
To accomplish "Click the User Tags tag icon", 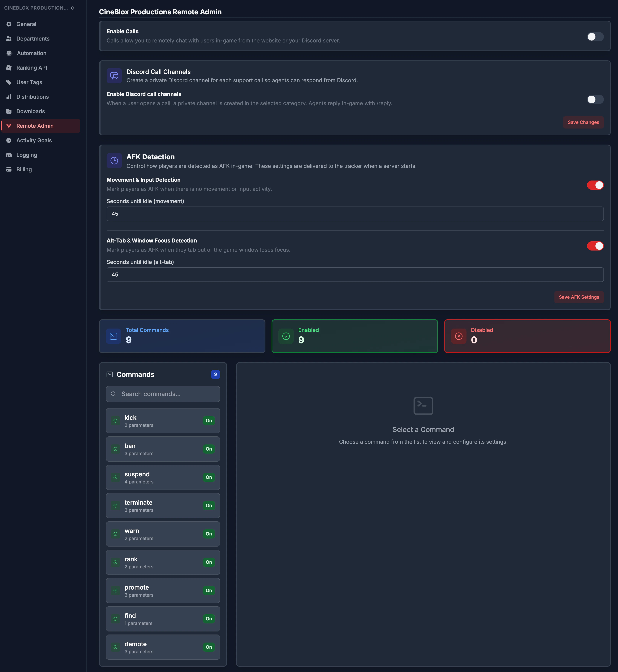I will [9, 82].
